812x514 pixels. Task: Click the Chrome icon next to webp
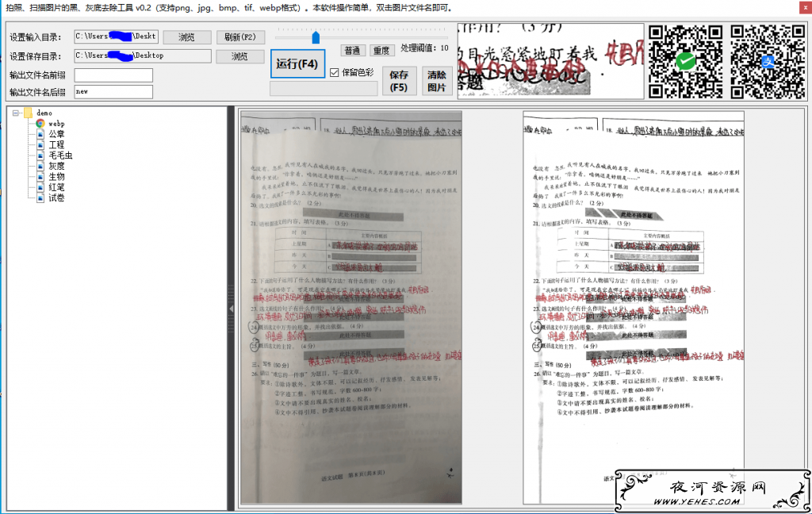(40, 123)
